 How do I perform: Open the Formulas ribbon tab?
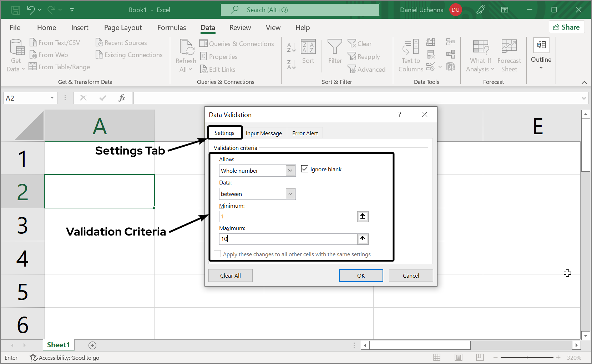[172, 27]
